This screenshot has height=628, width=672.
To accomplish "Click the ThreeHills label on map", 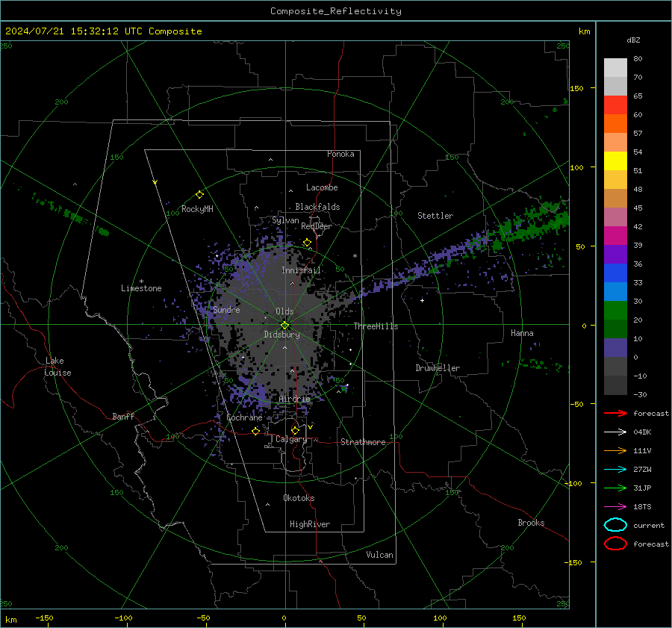I will tap(376, 326).
